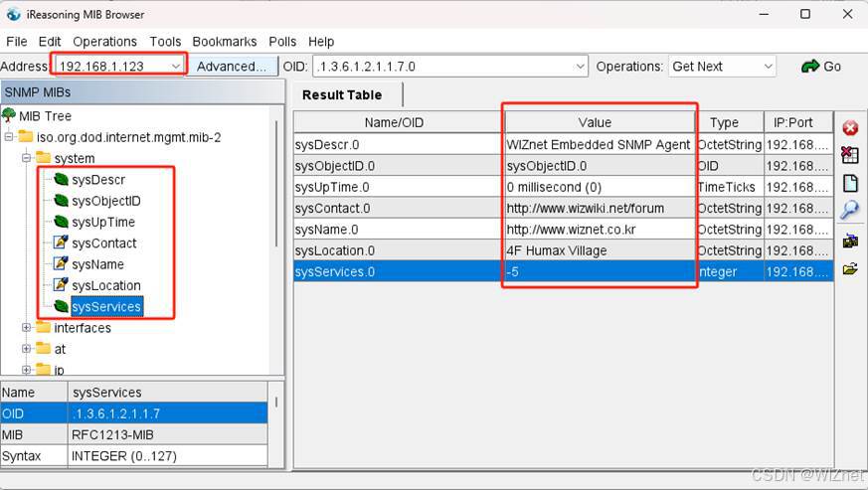Select the sysContact.0 result row
The width and height of the screenshot is (868, 490).
pyautogui.click(x=563, y=208)
